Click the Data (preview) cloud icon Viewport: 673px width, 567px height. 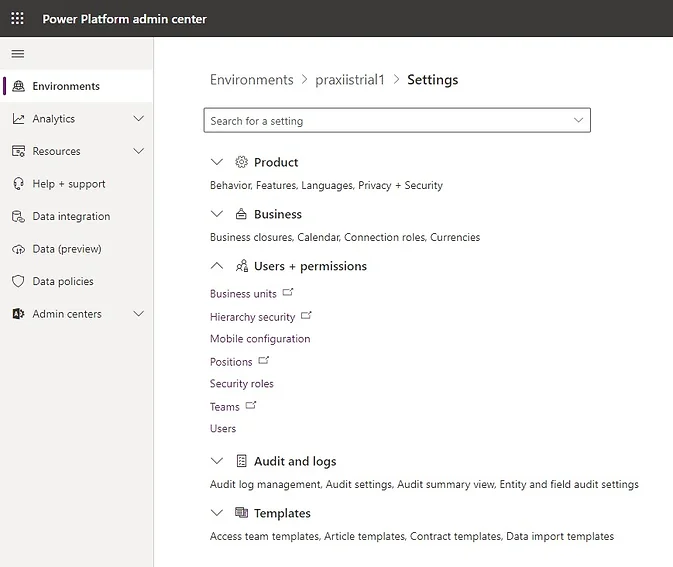(18, 249)
